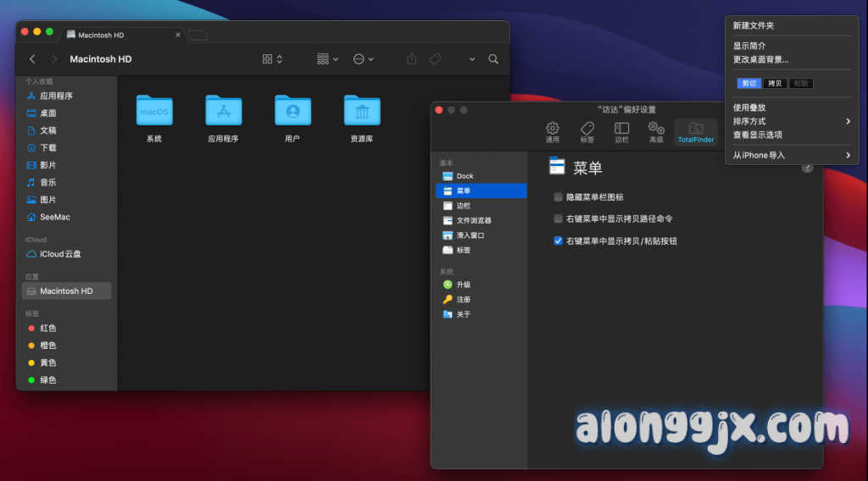
Task: Open the view mode icon dropdown
Action: click(x=272, y=59)
